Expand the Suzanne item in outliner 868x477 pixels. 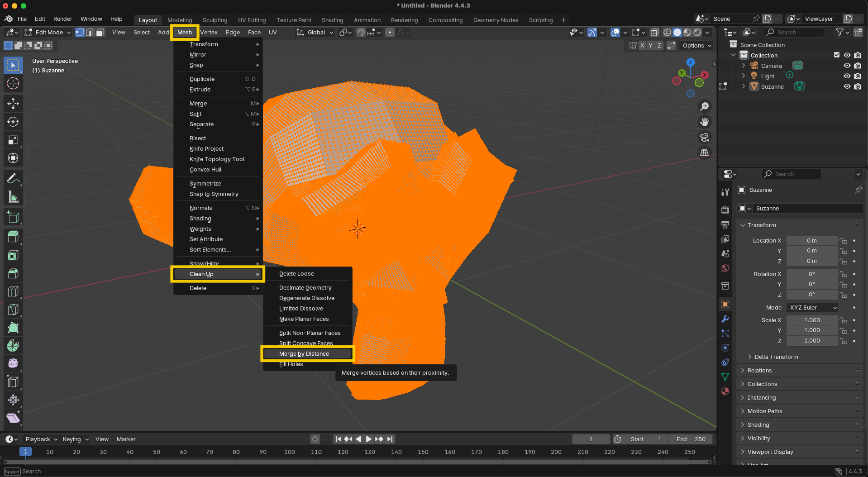click(743, 86)
